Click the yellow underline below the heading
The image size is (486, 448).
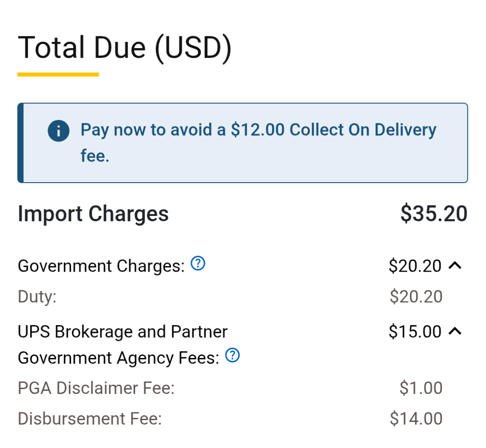58,74
